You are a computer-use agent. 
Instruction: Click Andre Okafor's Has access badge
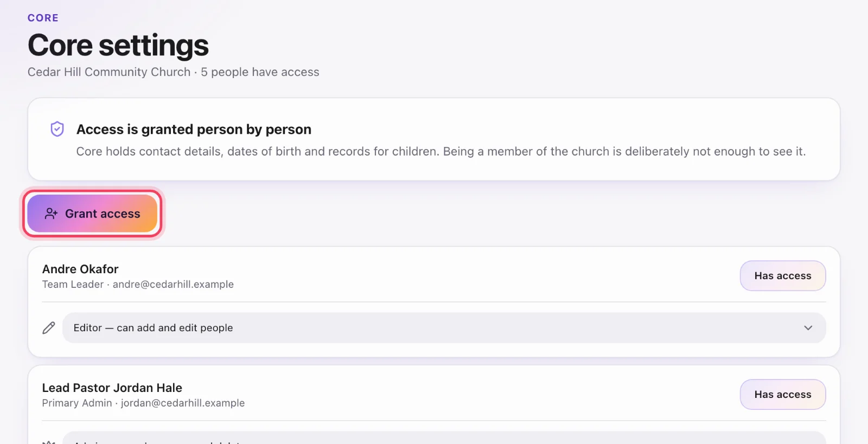coord(783,276)
